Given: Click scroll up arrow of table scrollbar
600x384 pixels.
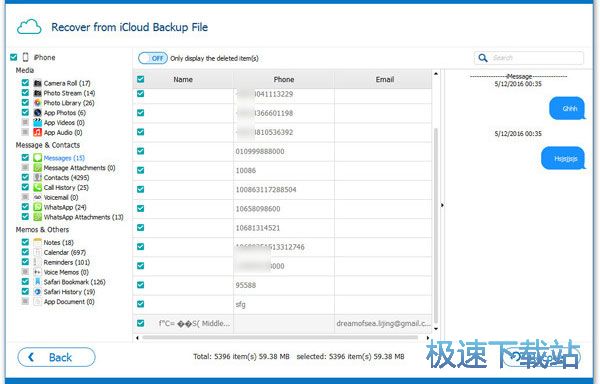Looking at the screenshot, I should point(436,73).
